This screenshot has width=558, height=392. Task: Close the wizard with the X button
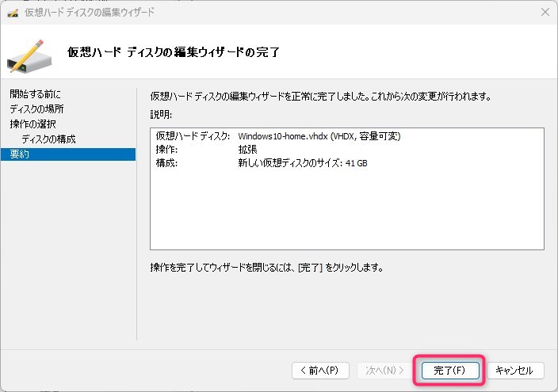(x=545, y=12)
